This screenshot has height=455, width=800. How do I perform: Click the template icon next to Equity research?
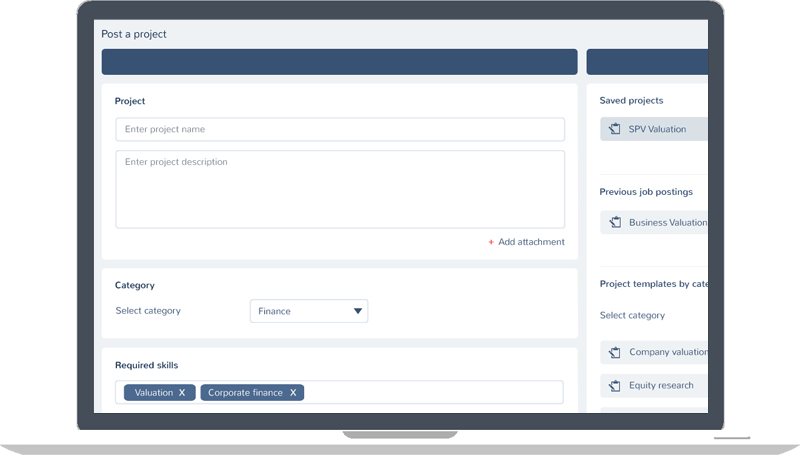tap(615, 386)
